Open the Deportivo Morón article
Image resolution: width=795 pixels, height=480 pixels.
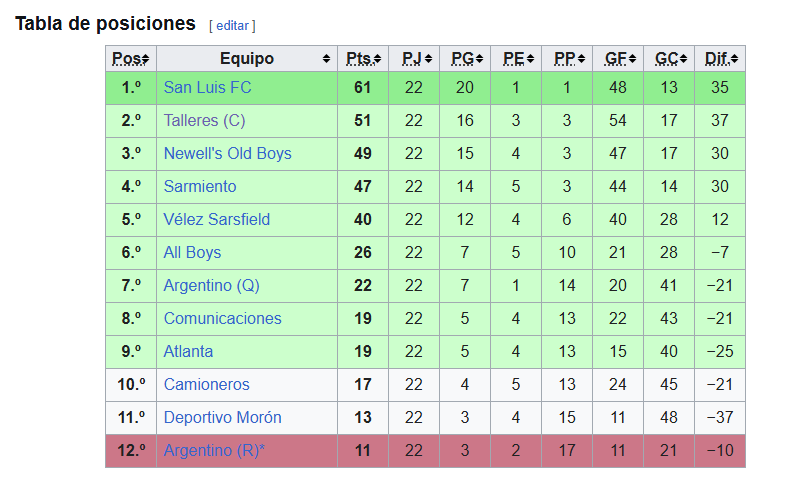[x=223, y=417]
